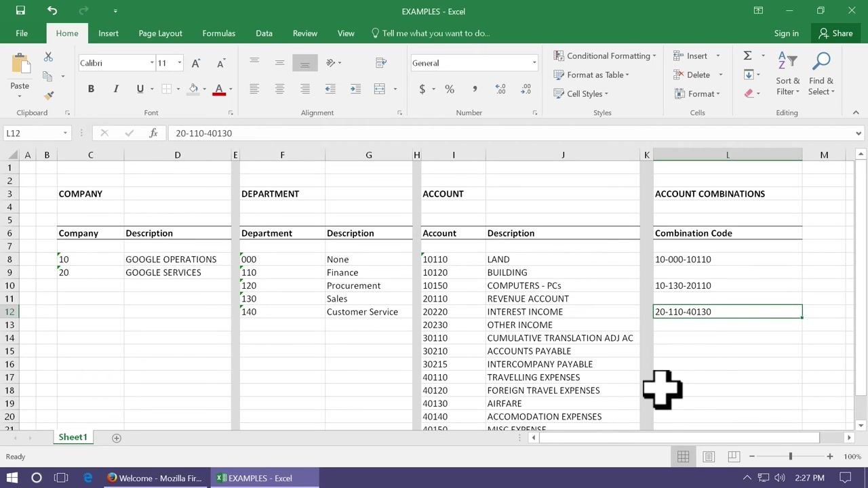Toggle Underline formatting
Image resolution: width=868 pixels, height=488 pixels.
click(140, 89)
